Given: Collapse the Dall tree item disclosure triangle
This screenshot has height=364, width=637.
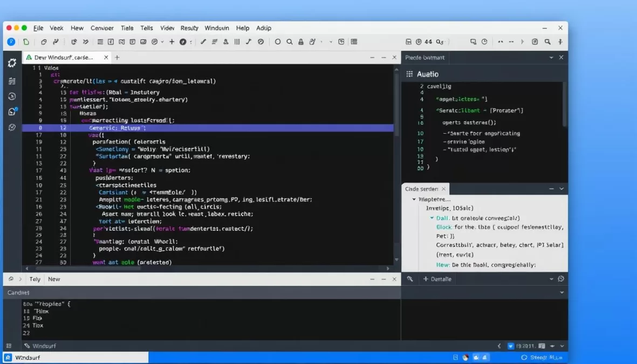Looking at the screenshot, I should (x=430, y=218).
